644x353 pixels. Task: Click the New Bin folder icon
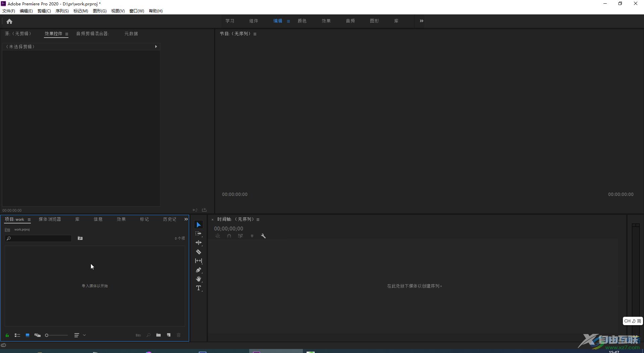click(x=158, y=335)
